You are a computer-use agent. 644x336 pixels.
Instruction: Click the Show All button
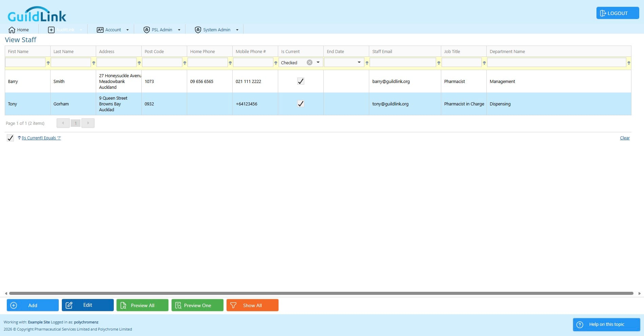point(252,305)
